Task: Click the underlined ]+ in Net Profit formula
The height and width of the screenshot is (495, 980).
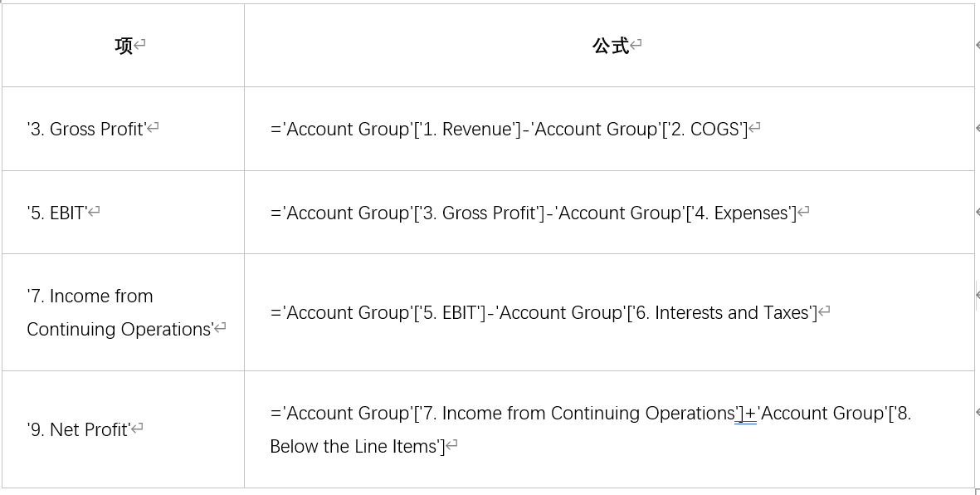Action: [x=746, y=414]
